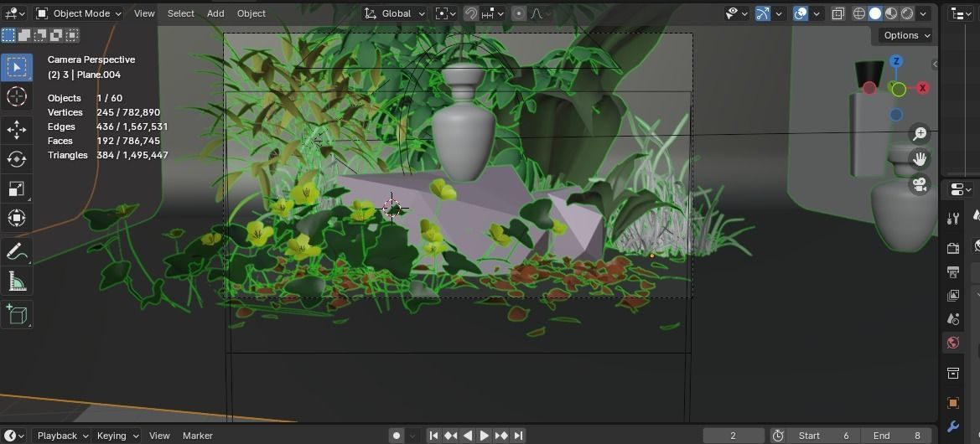Screen dimensions: 980x444
Task: Select the Select Box tool
Action: (x=16, y=67)
